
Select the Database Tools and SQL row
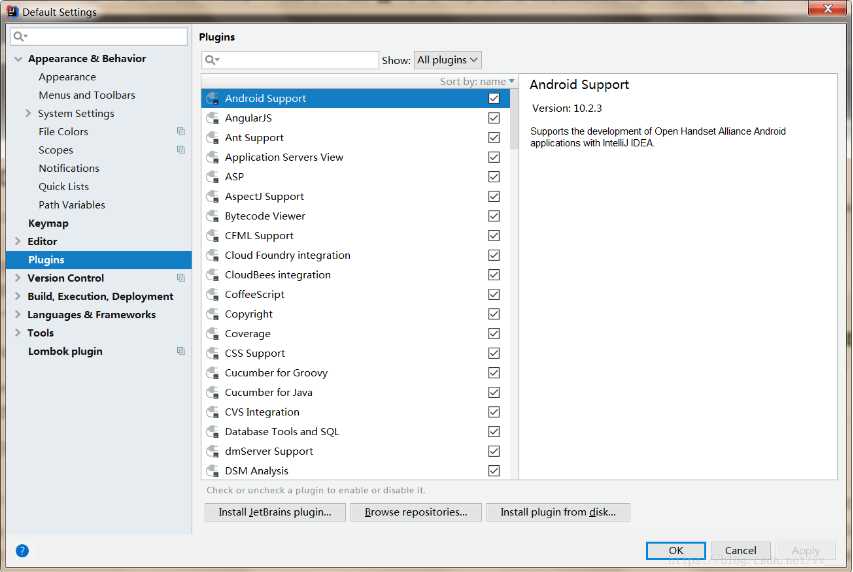coord(356,432)
